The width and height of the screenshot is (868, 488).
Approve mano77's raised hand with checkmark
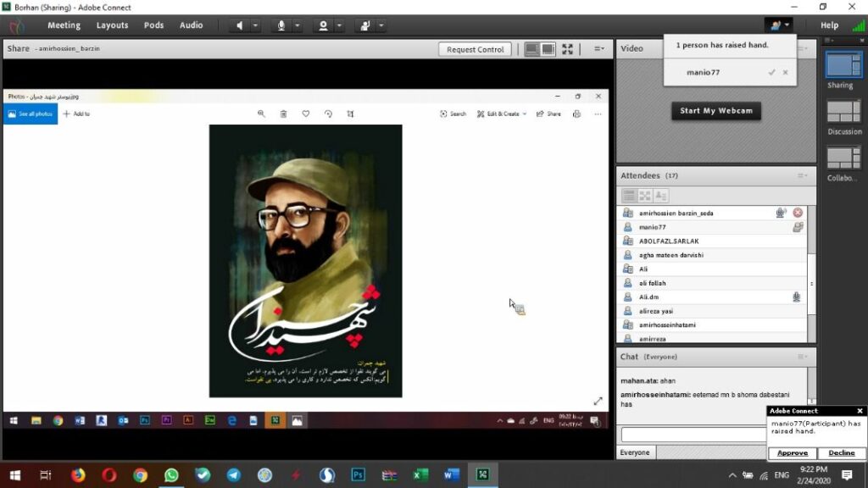point(771,73)
